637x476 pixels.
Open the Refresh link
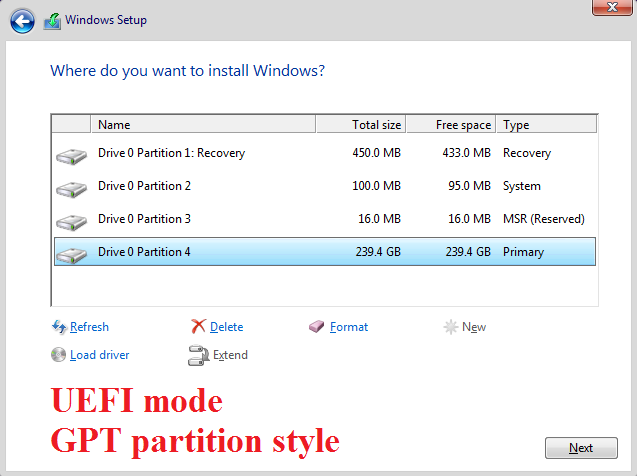click(89, 327)
